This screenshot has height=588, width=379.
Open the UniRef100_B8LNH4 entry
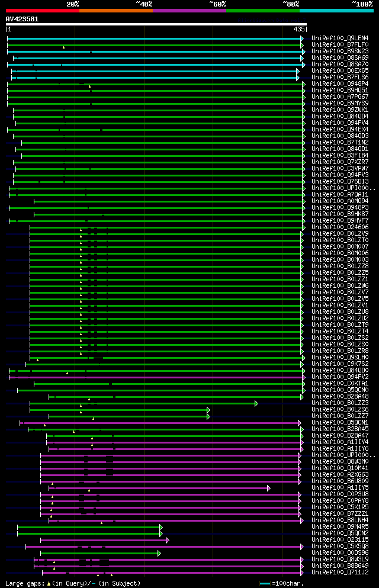pos(340,520)
